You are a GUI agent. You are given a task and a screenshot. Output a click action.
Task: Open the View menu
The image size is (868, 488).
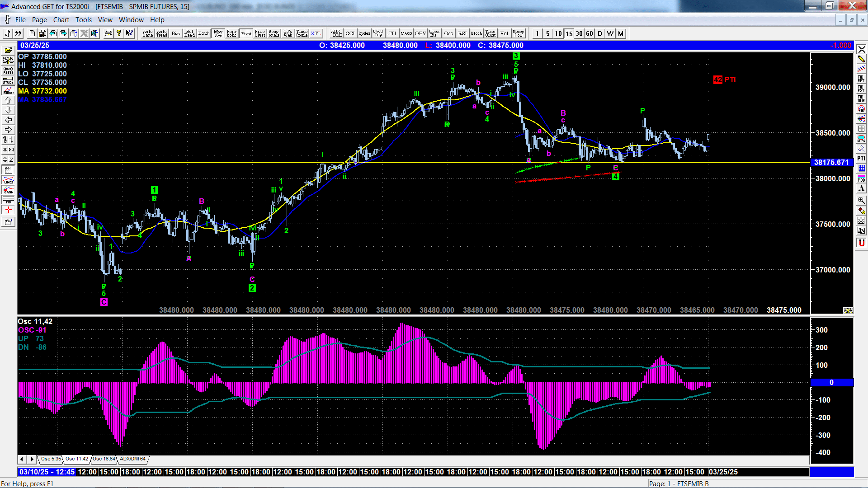click(105, 20)
